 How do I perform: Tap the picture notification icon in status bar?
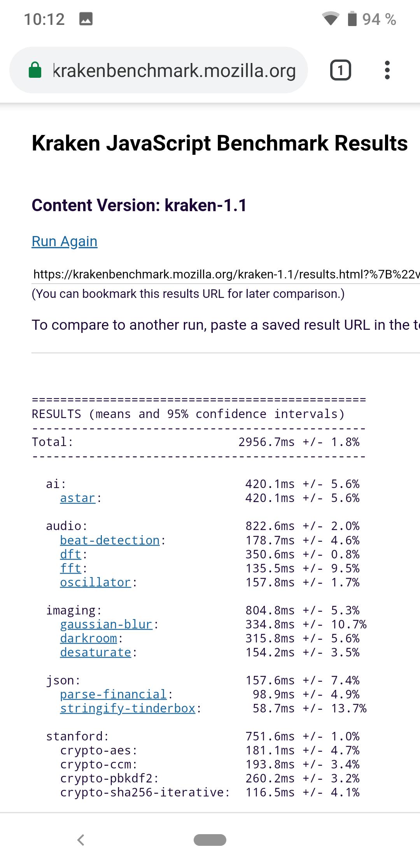point(86,19)
